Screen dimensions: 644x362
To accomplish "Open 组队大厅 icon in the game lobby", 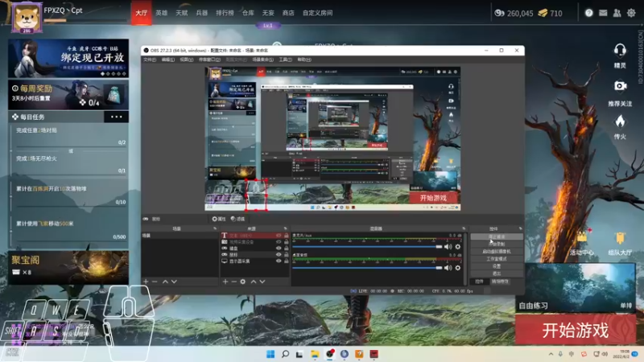I will click(620, 237).
